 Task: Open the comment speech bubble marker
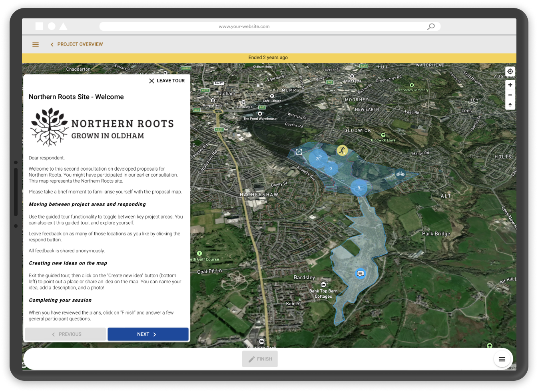click(x=361, y=274)
